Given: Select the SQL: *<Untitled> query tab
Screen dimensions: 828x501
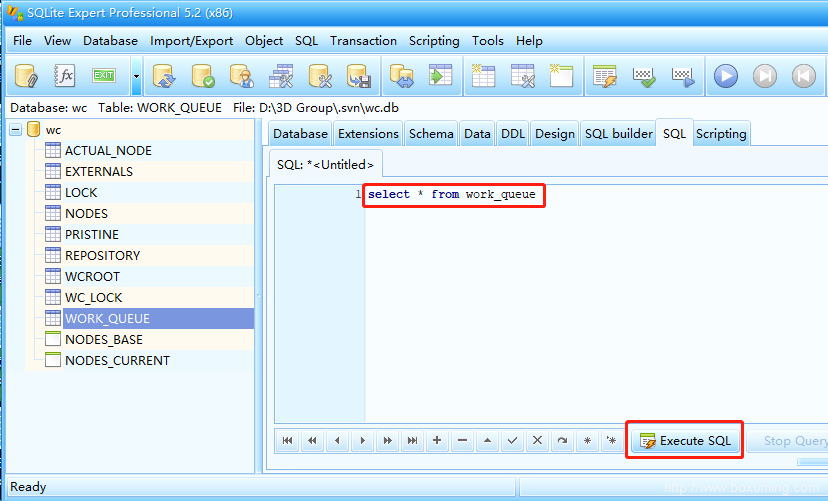Looking at the screenshot, I should (325, 165).
